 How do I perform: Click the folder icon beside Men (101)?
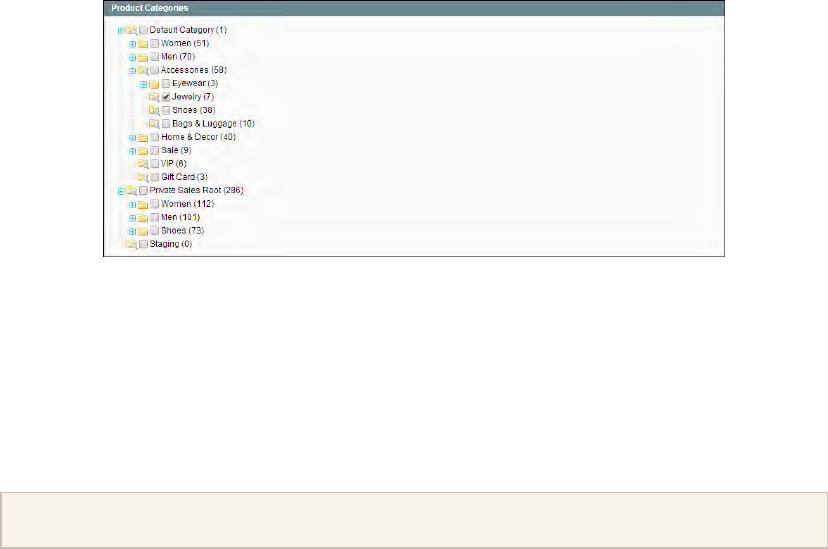click(x=143, y=217)
